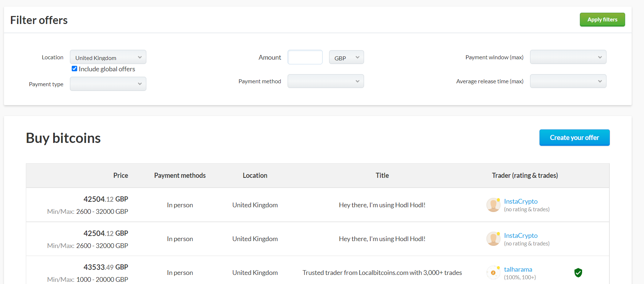Open the Location dropdown showing United Kingdom
This screenshot has width=644, height=284.
tap(108, 57)
